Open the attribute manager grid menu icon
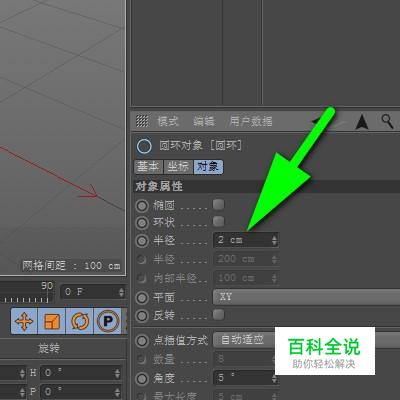The image size is (400, 400). pyautogui.click(x=142, y=121)
